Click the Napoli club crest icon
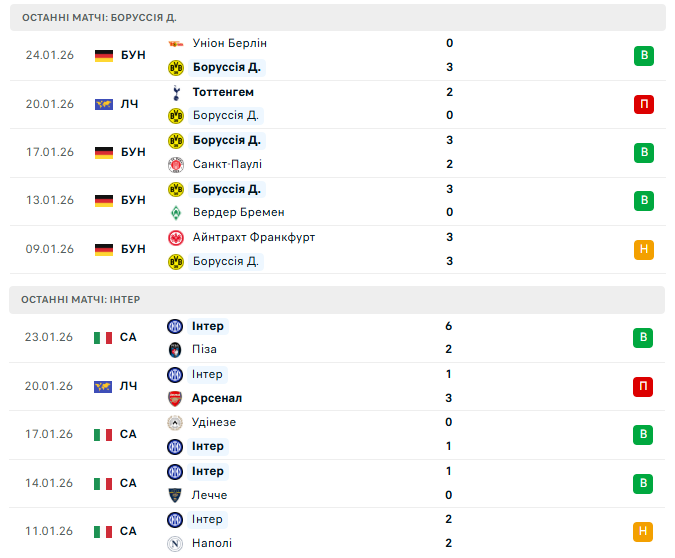Image resolution: width=675 pixels, height=558 pixels. pos(176,543)
